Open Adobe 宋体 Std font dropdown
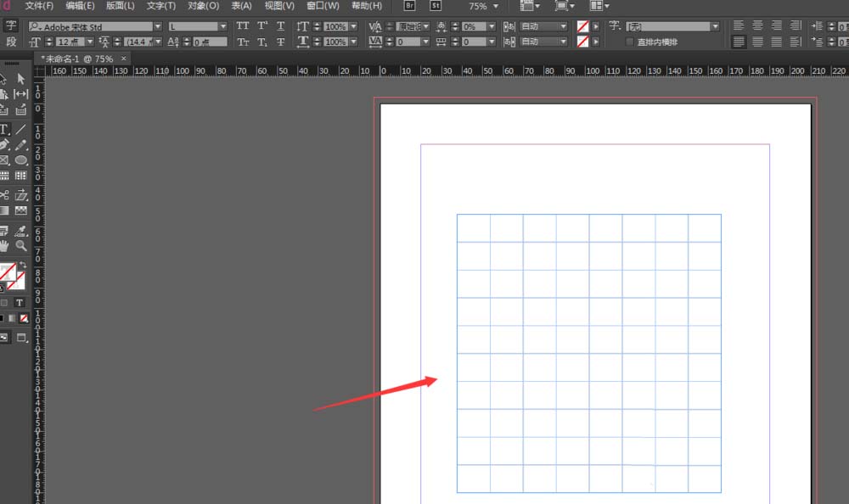Screen dimensions: 849x504 click(158, 26)
